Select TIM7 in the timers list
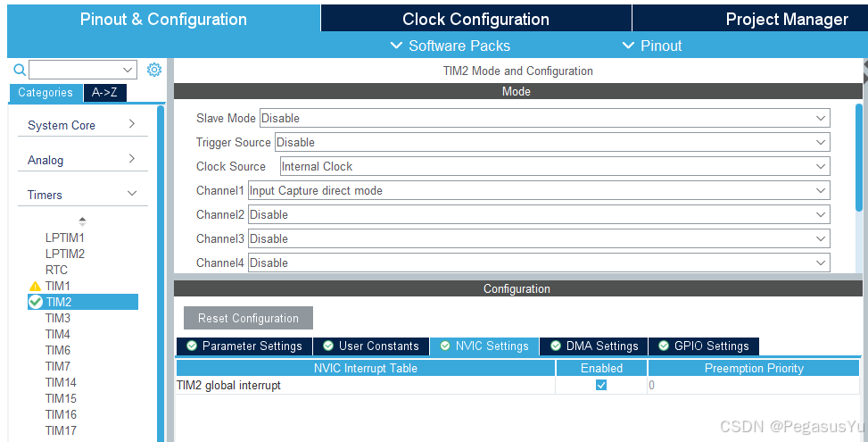Image resolution: width=868 pixels, height=442 pixels. (x=58, y=367)
